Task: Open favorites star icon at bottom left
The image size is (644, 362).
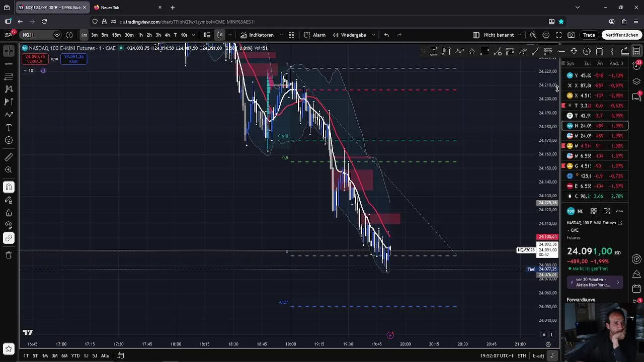Action: click(9, 348)
